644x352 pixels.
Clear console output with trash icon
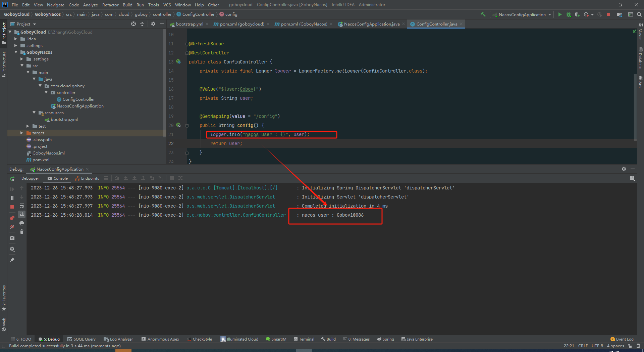pos(22,232)
